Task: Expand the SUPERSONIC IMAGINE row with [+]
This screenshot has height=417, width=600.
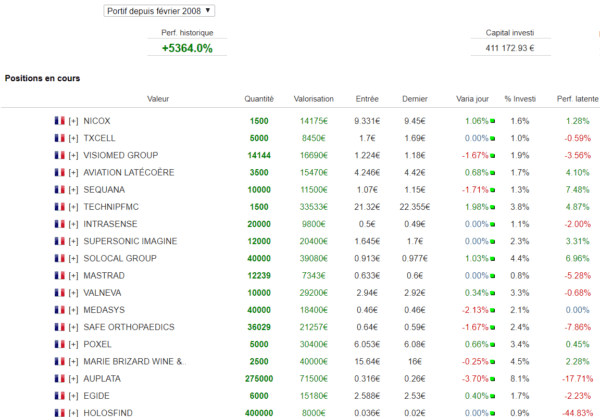Action: click(73, 241)
